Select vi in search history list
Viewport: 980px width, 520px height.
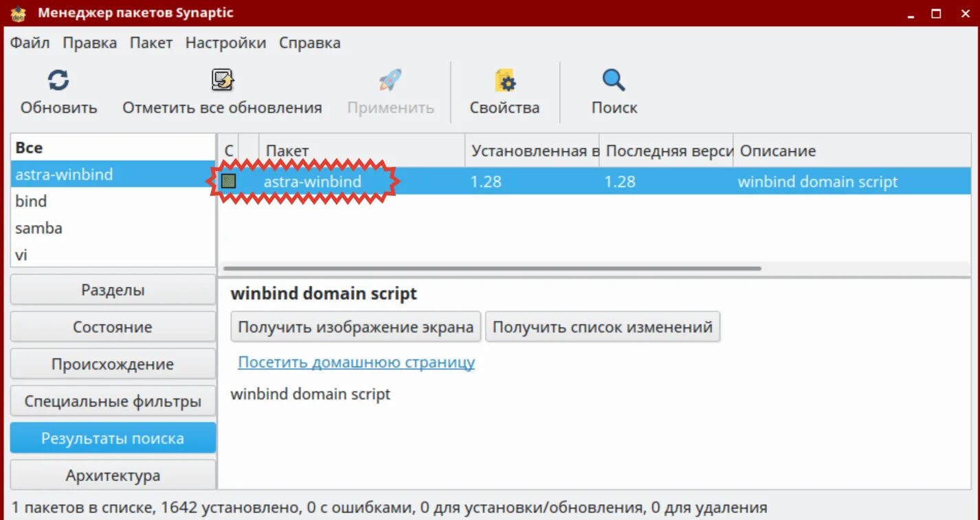113,255
